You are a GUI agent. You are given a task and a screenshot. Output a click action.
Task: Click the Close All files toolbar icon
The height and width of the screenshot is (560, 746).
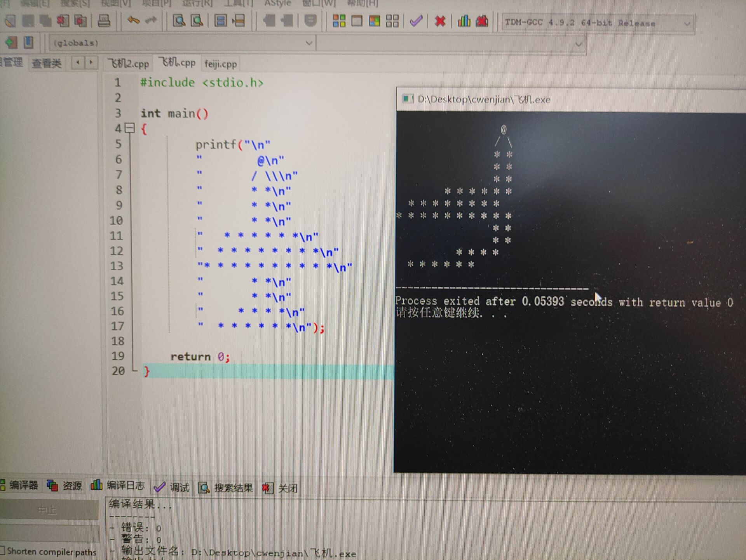[x=80, y=21]
